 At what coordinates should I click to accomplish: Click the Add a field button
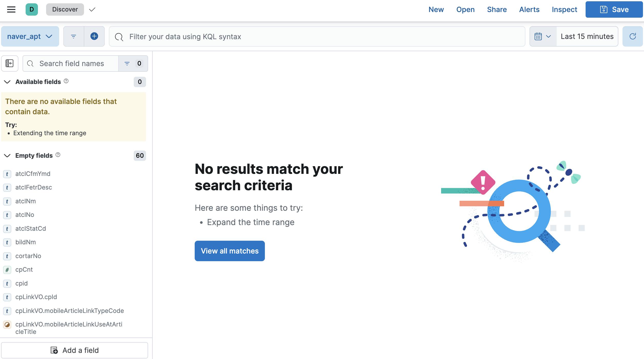point(75,350)
